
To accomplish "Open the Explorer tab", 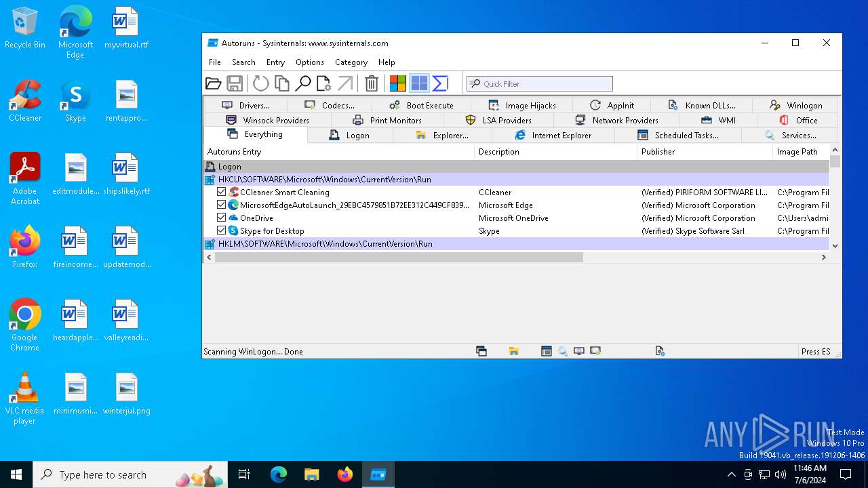I will pyautogui.click(x=442, y=135).
